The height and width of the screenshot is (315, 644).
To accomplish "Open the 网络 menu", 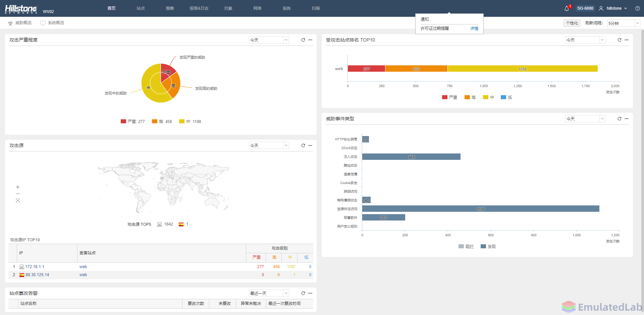I will [x=257, y=8].
